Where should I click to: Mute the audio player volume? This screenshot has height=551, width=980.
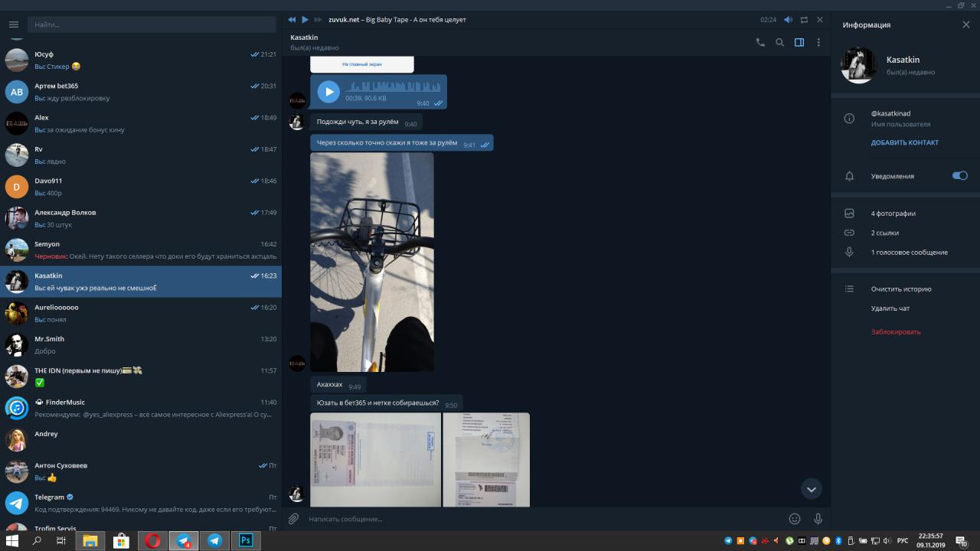point(788,19)
